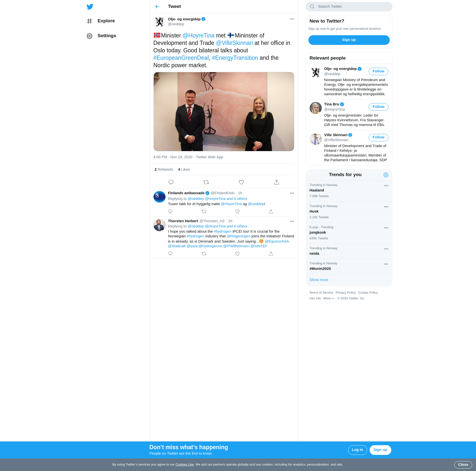
Task: Open Trends settings gear icon
Action: (x=386, y=175)
